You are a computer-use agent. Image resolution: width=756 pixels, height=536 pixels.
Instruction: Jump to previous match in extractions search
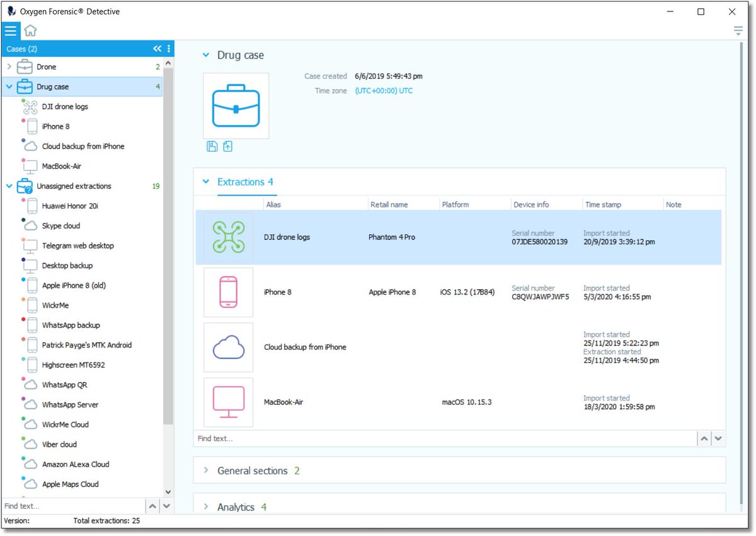pyautogui.click(x=704, y=438)
